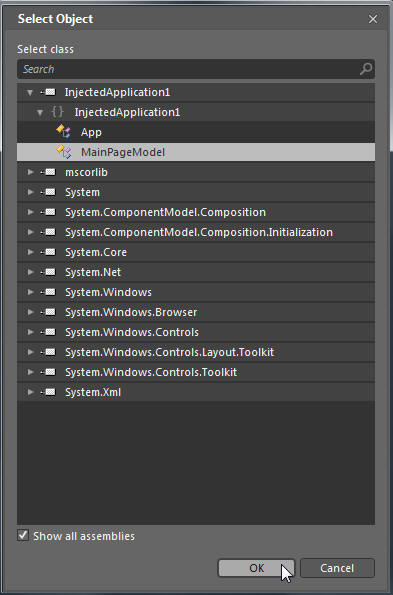
Task: Click the Cancel button
Action: [x=337, y=568]
